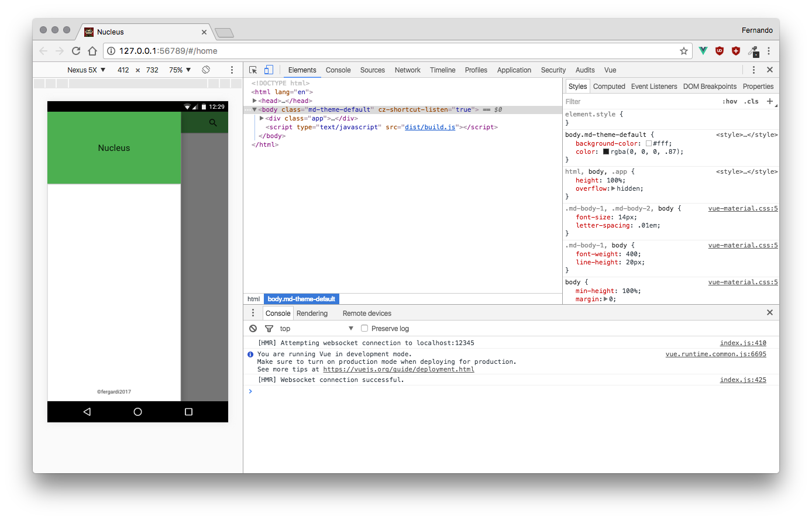Open the top execution context dropdown
This screenshot has height=520, width=812.
tap(316, 329)
